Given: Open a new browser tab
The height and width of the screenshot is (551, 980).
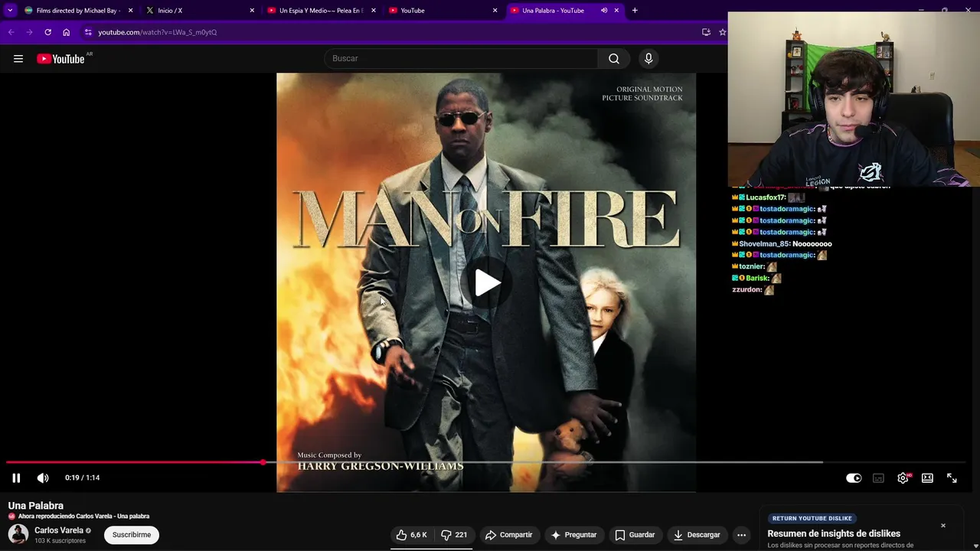Looking at the screenshot, I should 635,11.
